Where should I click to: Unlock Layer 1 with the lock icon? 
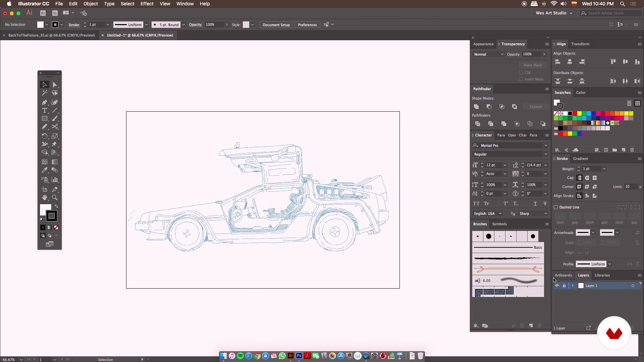pyautogui.click(x=564, y=286)
